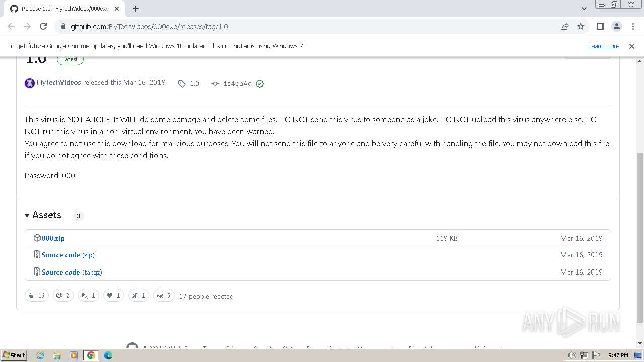Click the site lock icon in address bar
Image resolution: width=644 pixels, height=362 pixels.
63,26
